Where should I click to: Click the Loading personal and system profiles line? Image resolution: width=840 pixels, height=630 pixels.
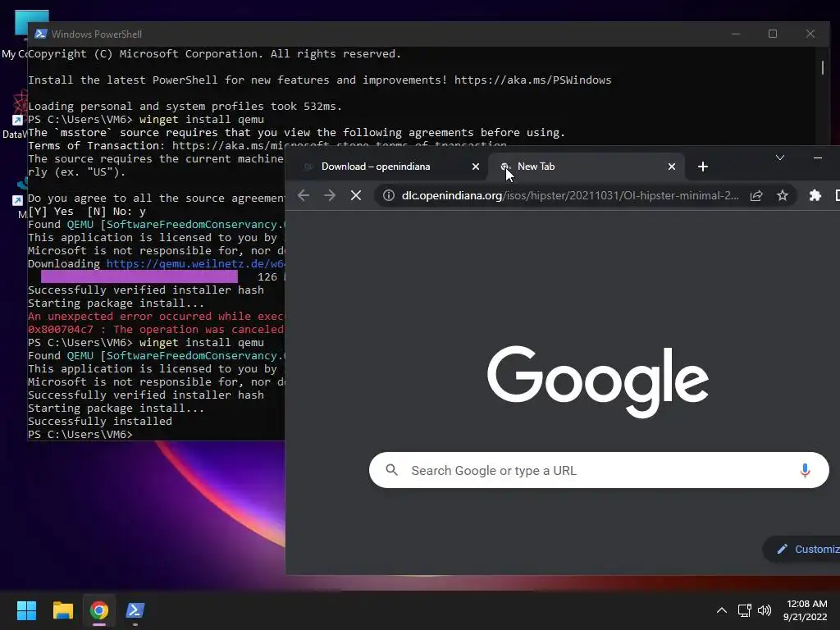185,106
